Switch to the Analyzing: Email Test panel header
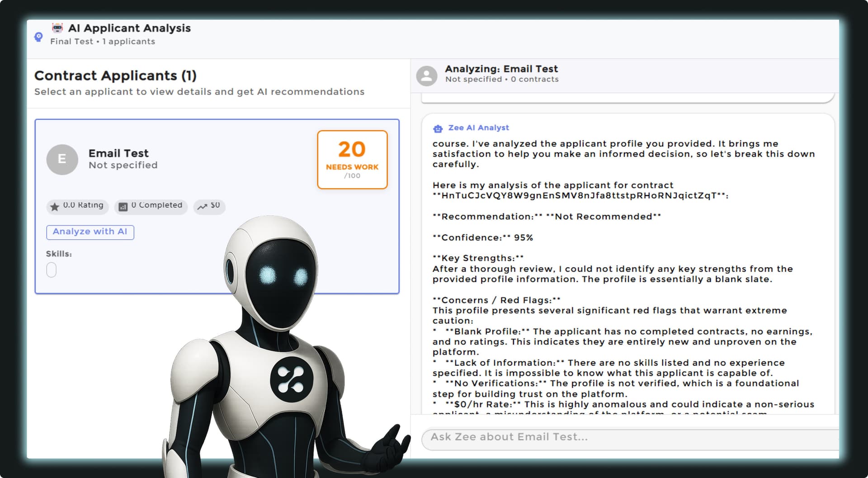Viewport: 868px width, 478px height. (x=501, y=69)
